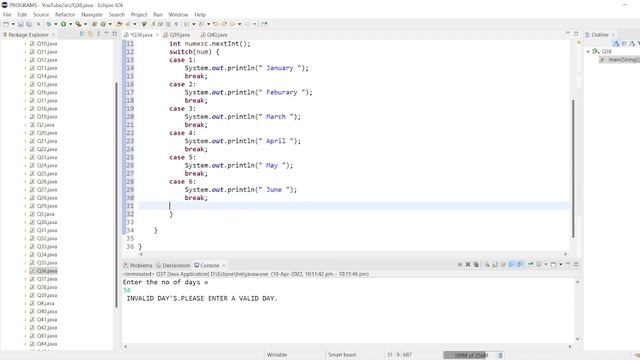Screen dimensions: 640x360
Task: Click the Open Type icon in toolbar
Action: [x=119, y=24]
